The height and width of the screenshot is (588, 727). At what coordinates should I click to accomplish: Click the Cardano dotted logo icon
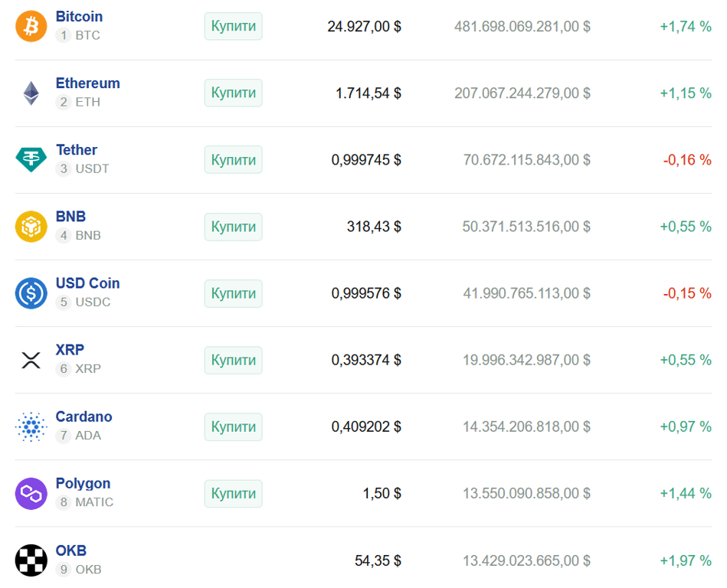[x=31, y=426]
